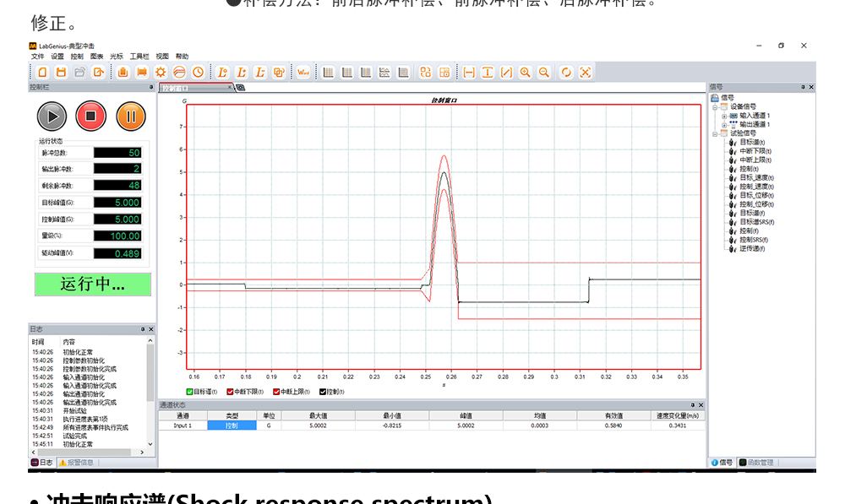Click the 控制 type cell for Input 1

click(x=232, y=425)
